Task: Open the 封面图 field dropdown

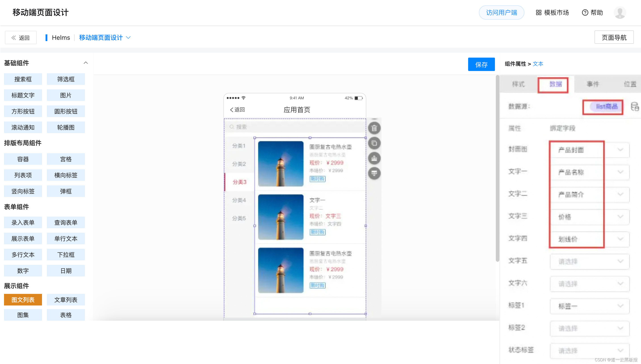Action: point(589,150)
